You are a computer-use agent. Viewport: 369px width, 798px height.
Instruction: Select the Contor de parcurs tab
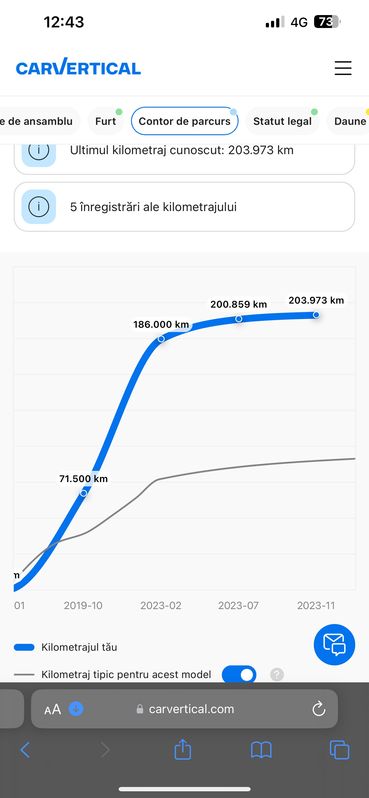tap(184, 121)
